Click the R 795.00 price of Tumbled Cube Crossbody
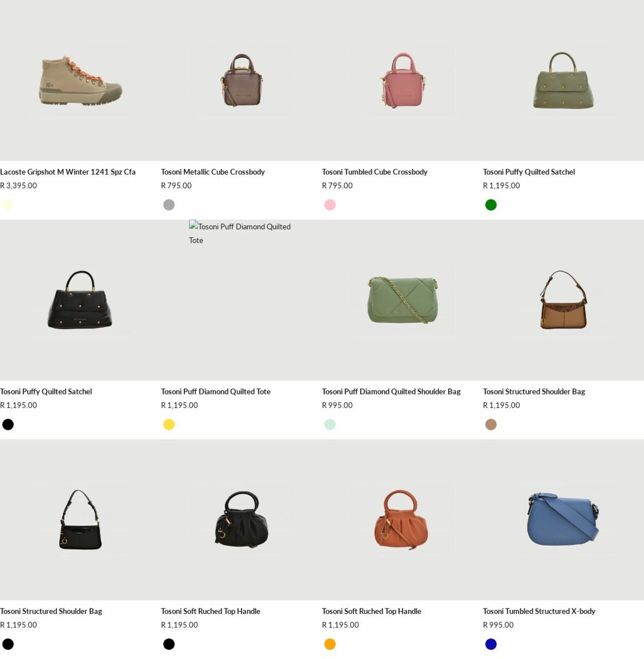Screen dimensions: 644x659 (337, 186)
